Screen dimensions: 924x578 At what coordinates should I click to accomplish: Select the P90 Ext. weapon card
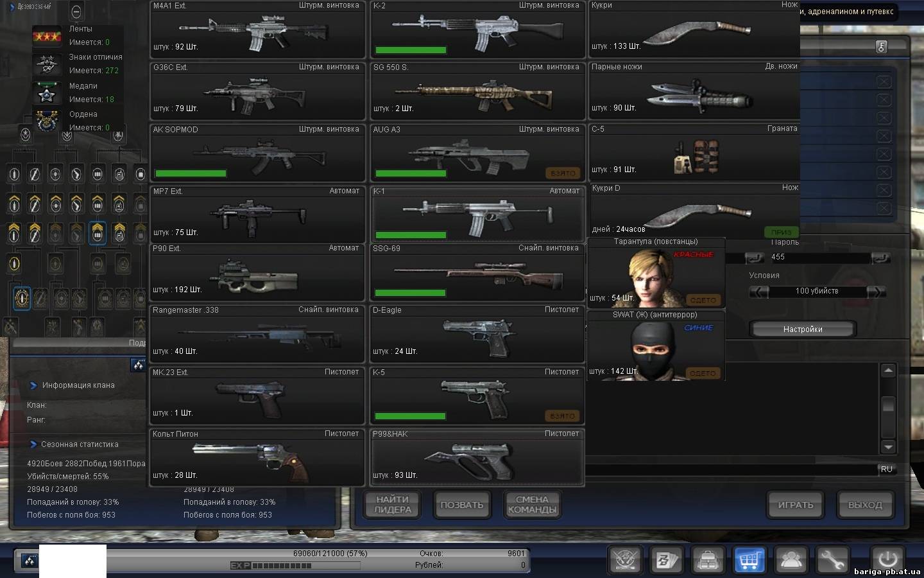(x=257, y=272)
